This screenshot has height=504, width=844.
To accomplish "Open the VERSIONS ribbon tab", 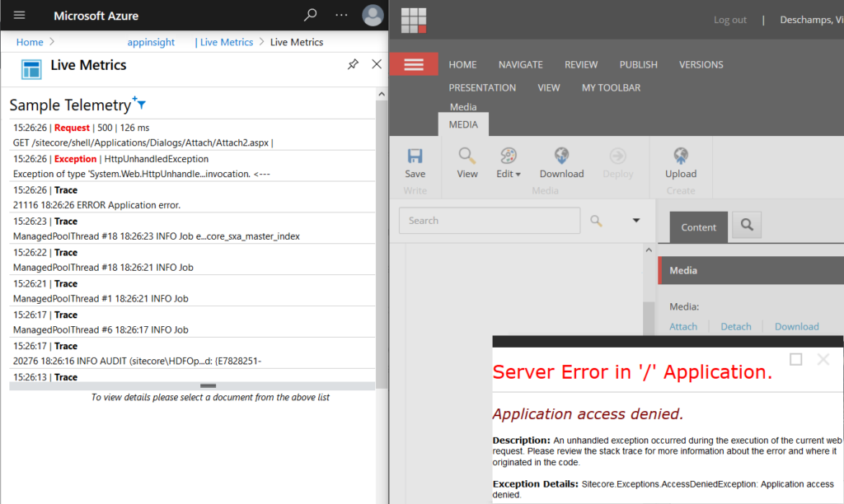I will point(701,64).
